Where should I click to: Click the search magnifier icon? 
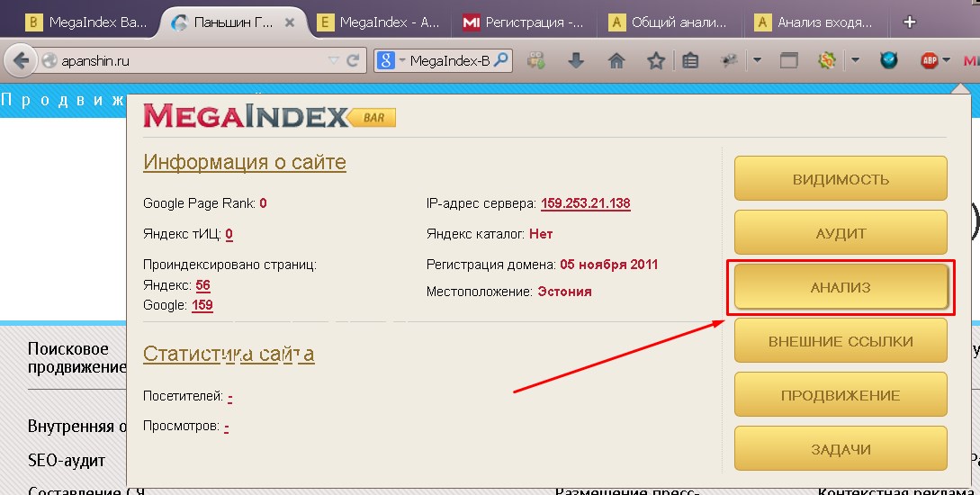[x=500, y=60]
